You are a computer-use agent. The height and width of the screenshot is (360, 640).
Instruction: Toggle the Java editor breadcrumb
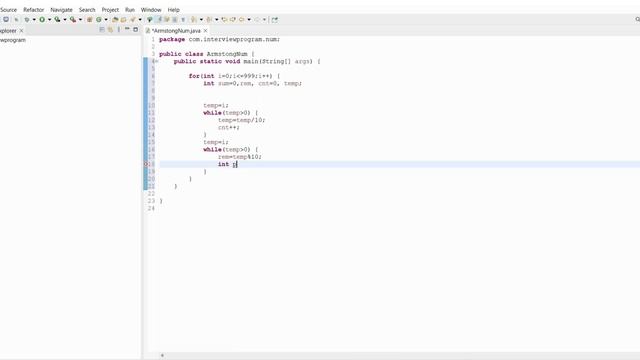[149, 19]
